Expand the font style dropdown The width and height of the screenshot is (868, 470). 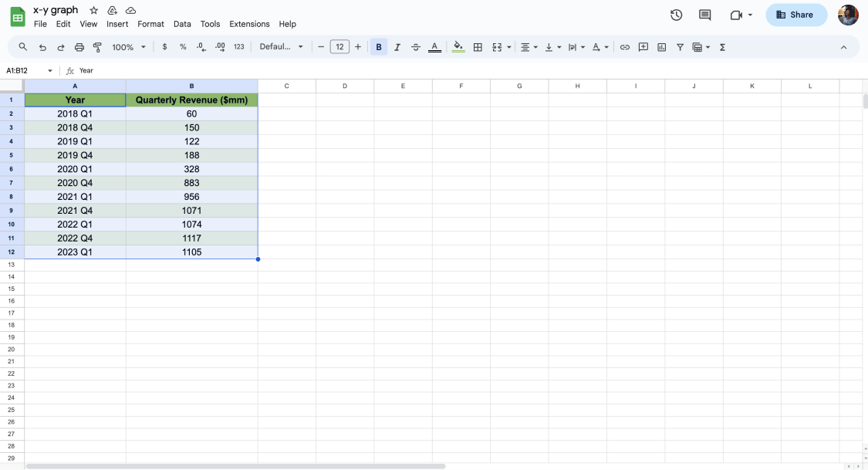coord(282,47)
